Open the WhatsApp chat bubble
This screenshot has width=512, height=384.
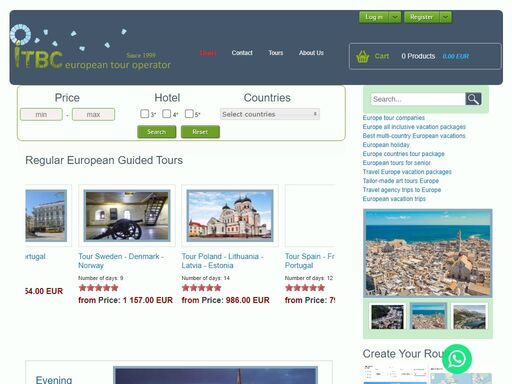pyautogui.click(x=457, y=359)
